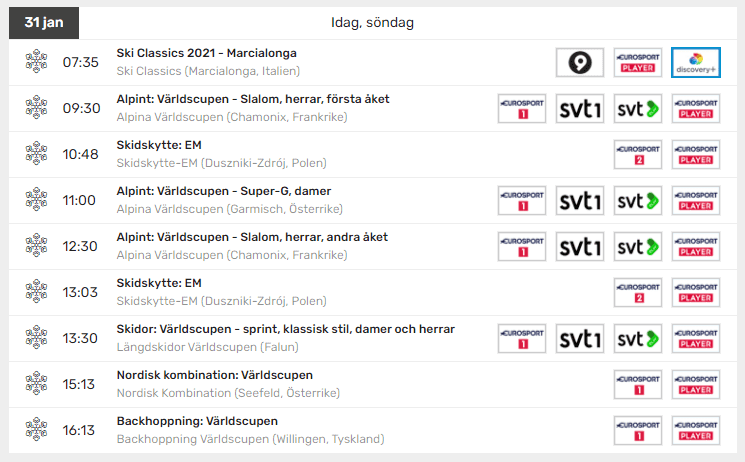This screenshot has width=745, height=462.
Task: Click Skidor Världscupen sprint event title
Action: click(286, 329)
